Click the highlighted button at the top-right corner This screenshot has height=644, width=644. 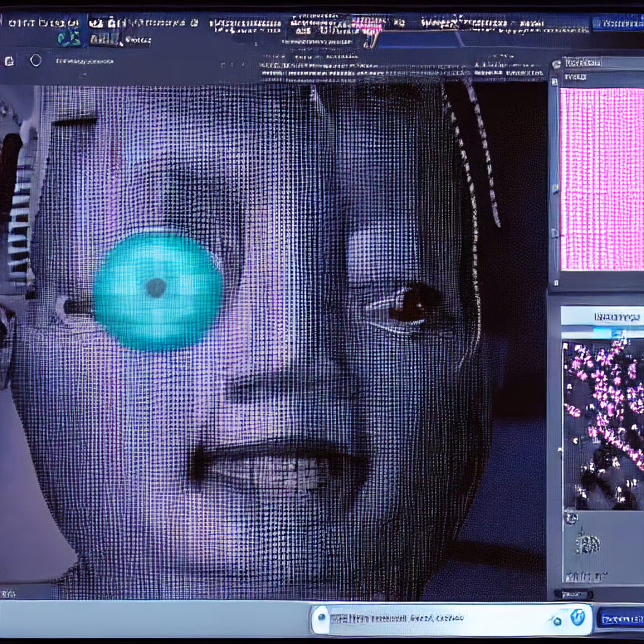pyautogui.click(x=618, y=23)
